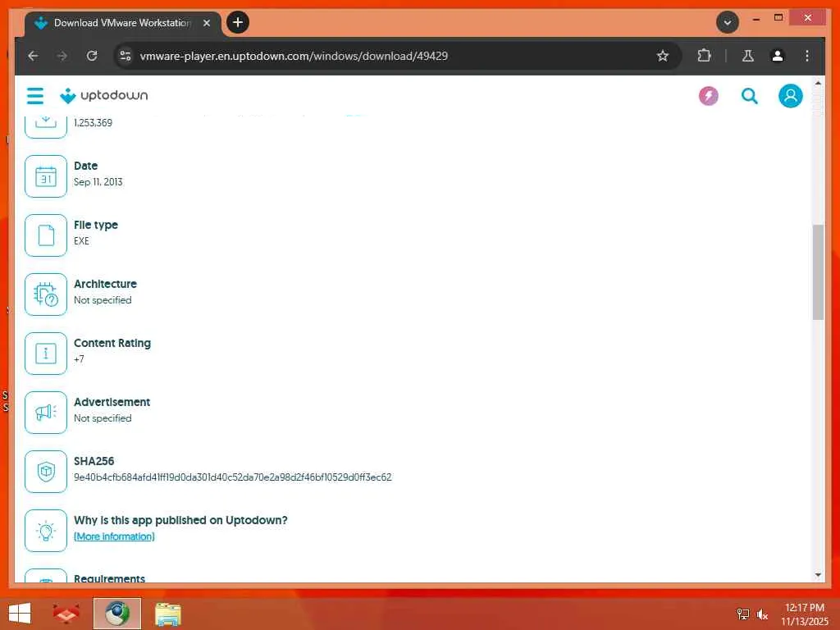Go back in browser history

tap(33, 56)
